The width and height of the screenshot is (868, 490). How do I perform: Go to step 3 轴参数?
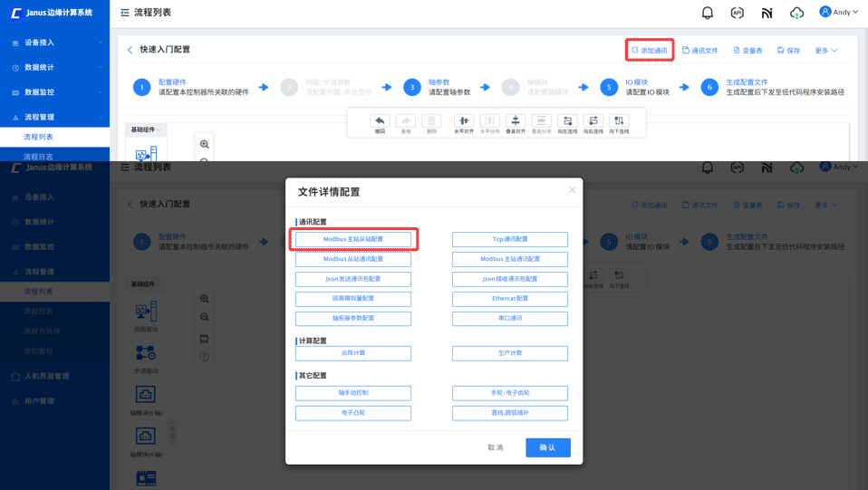[412, 87]
